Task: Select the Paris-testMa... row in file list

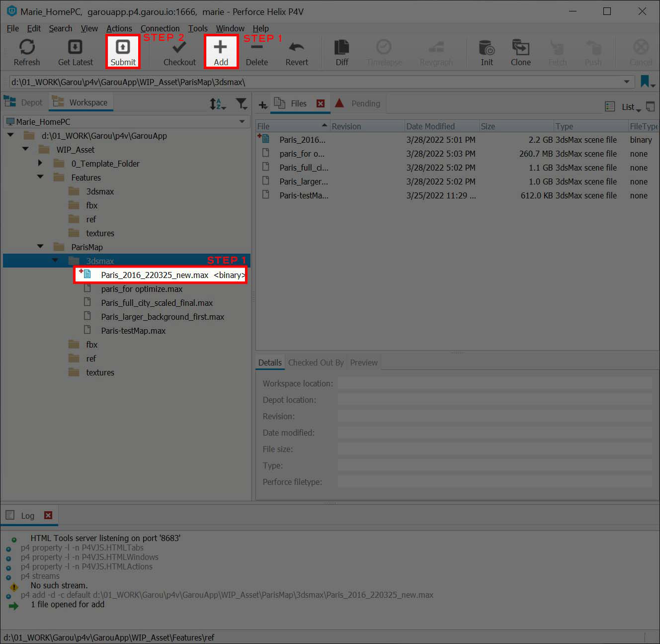Action: [x=457, y=195]
